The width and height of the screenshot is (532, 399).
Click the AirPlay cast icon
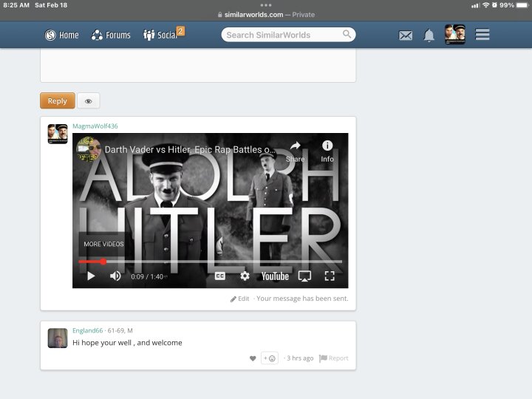point(304,276)
